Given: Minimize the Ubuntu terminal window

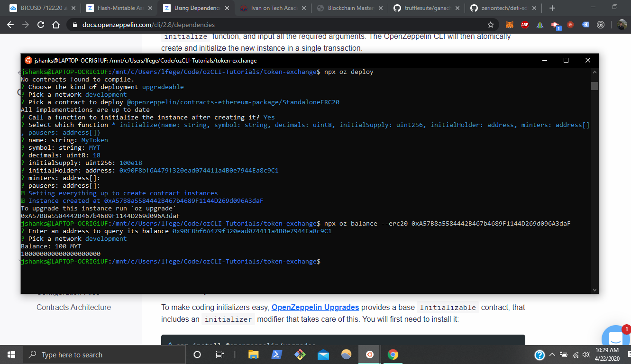Looking at the screenshot, I should [x=544, y=60].
